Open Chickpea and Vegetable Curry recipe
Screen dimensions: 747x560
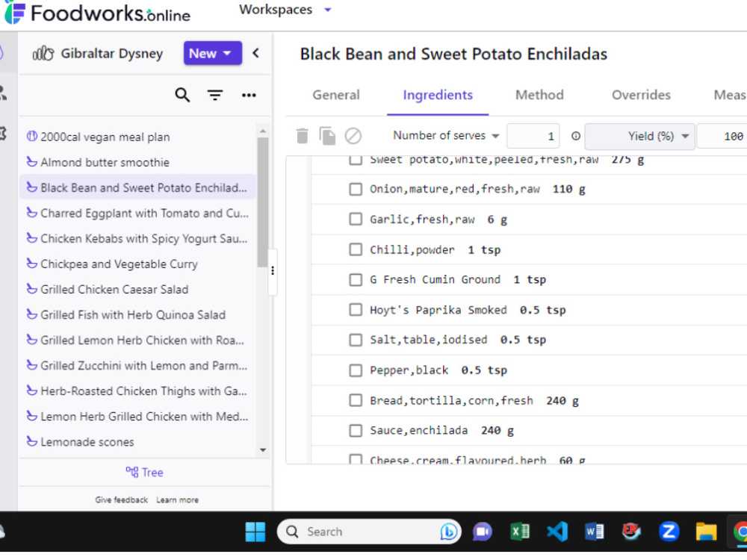click(119, 264)
